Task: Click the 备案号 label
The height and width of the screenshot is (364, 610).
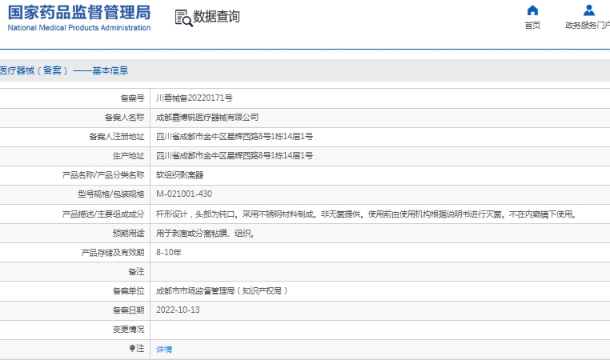Action: click(132, 98)
